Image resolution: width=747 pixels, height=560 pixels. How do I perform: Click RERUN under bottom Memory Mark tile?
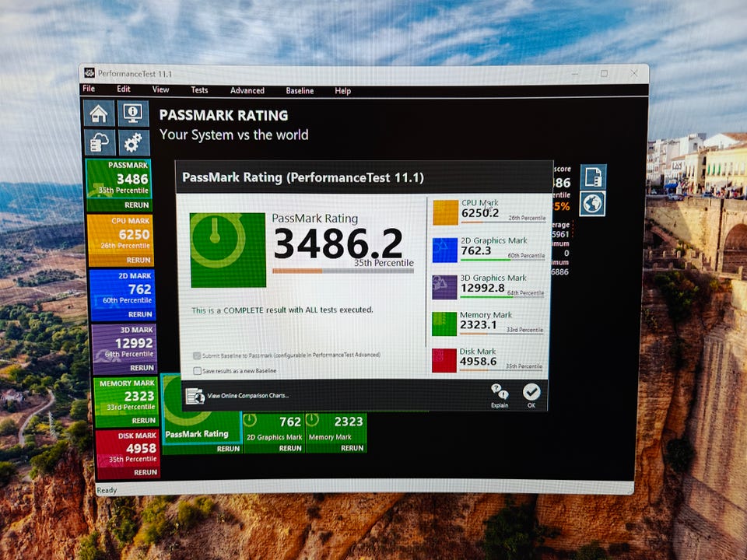[x=352, y=448]
